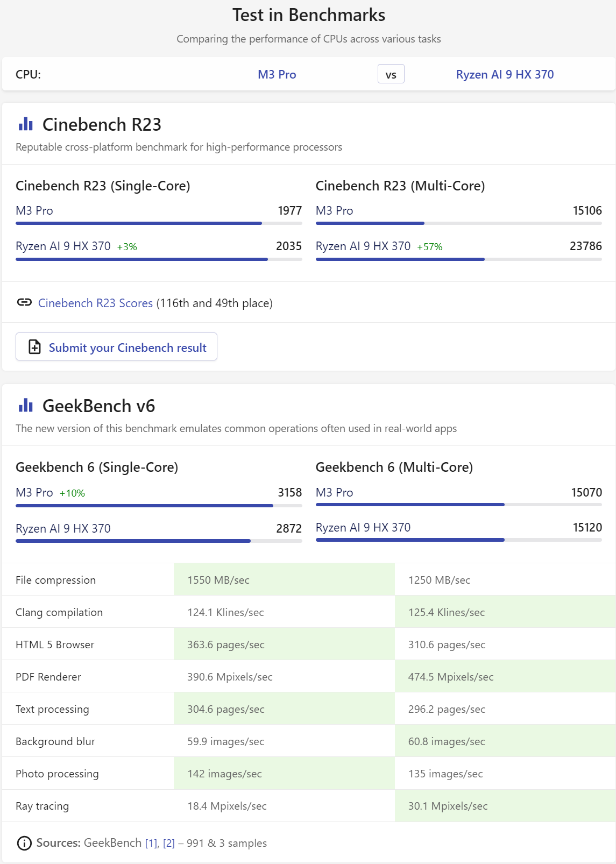
Task: Click the Test in Benchmarks page title
Action: pos(309,15)
